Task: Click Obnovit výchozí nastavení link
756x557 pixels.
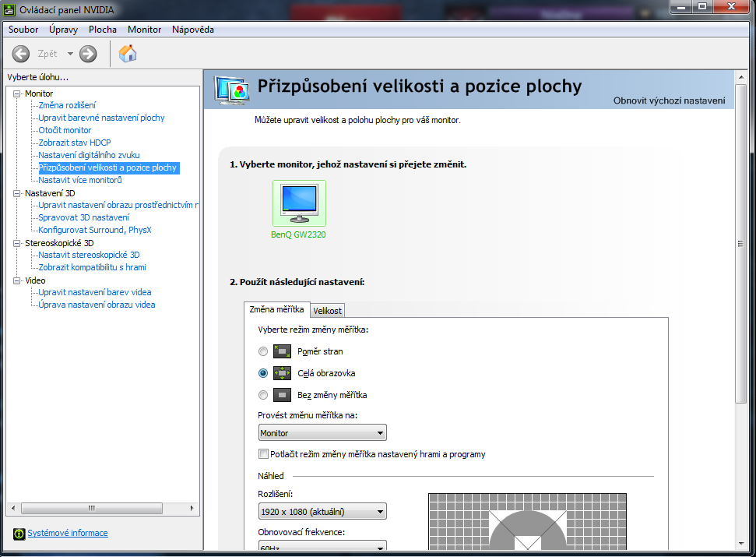Action: coord(670,100)
